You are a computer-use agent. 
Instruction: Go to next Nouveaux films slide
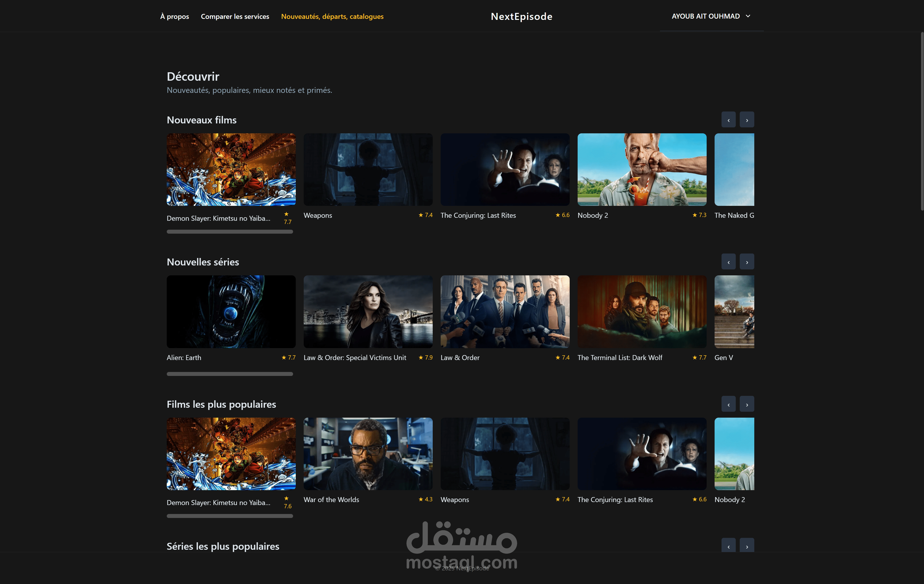click(x=747, y=120)
